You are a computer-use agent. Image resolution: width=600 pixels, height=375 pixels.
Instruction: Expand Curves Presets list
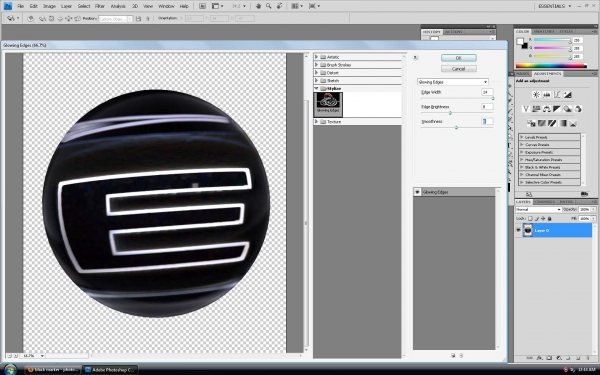pos(522,145)
